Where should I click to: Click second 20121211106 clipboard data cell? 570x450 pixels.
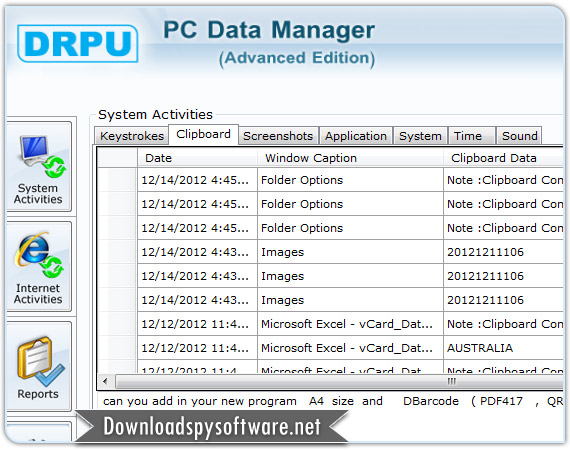tap(503, 276)
